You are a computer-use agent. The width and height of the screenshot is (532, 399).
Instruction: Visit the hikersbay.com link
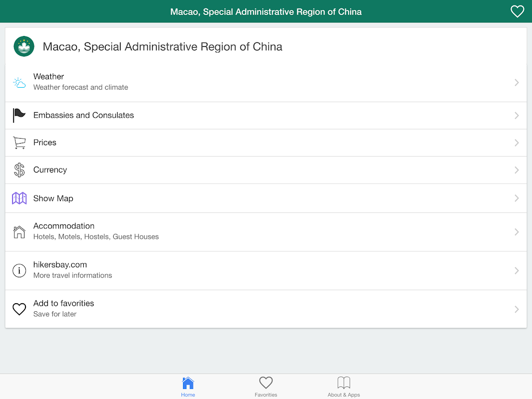266,271
